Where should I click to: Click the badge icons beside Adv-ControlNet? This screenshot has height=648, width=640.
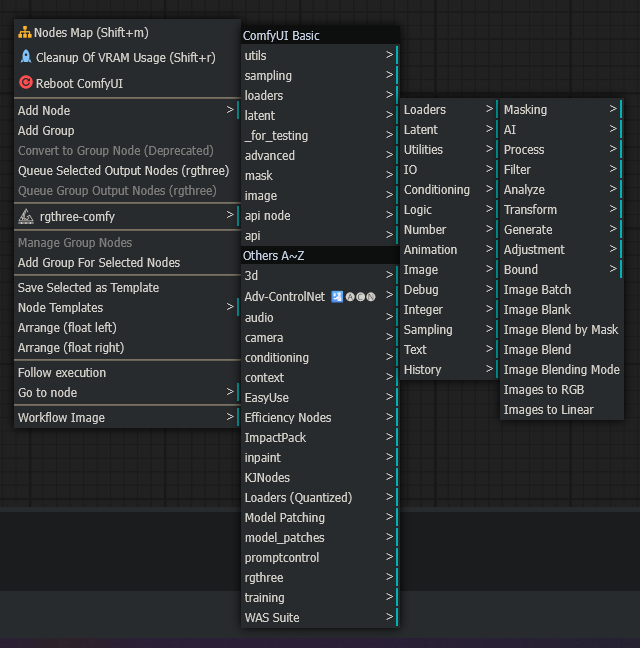[353, 297]
